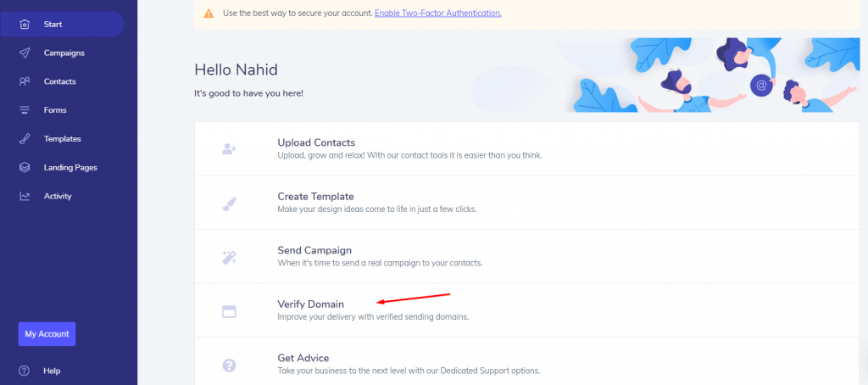Screen dimensions: 868x385
Task: Click the Help question mark icon
Action: (24, 371)
